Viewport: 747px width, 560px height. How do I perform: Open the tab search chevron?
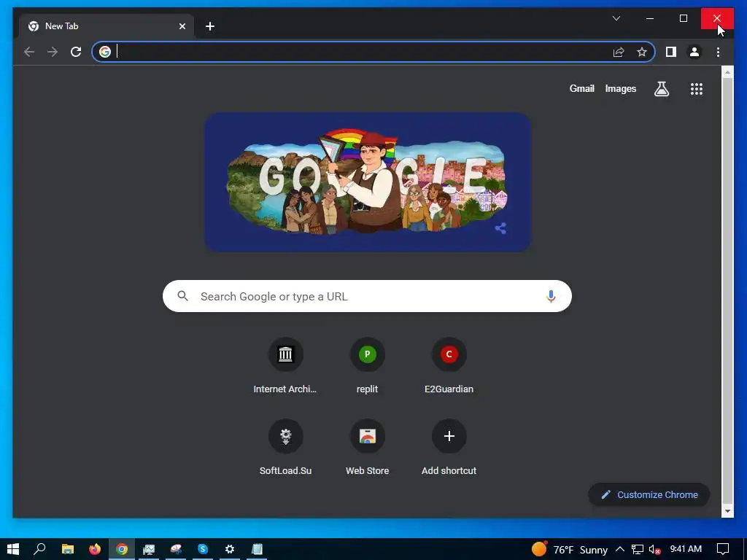[x=616, y=18]
